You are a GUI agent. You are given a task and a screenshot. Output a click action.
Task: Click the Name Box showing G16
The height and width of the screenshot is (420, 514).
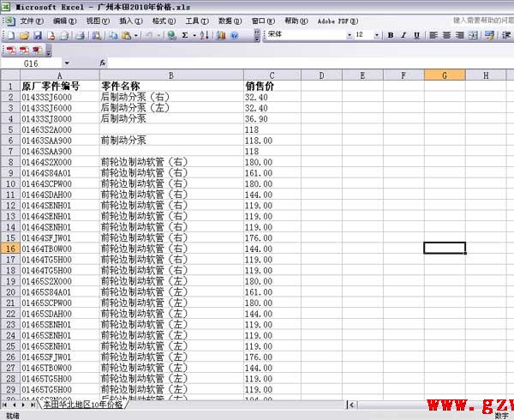pyautogui.click(x=31, y=63)
